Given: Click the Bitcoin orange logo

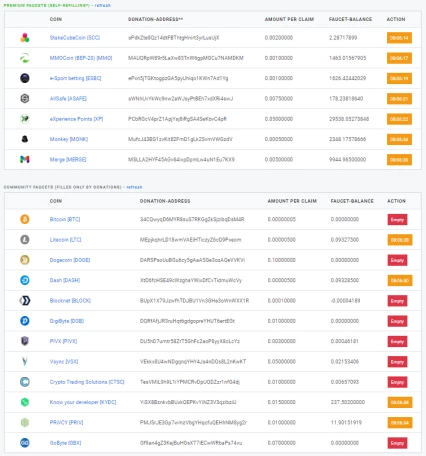Looking at the screenshot, I should [25, 219].
